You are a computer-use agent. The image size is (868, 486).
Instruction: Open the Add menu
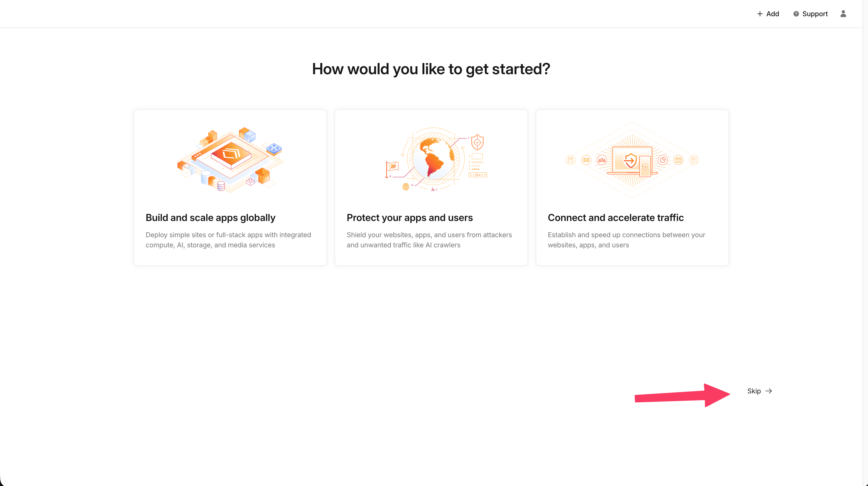click(768, 14)
